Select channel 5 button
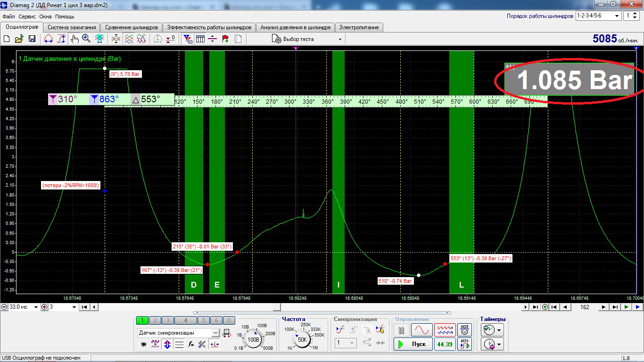Screen dimensions: 644x362 click(203, 321)
